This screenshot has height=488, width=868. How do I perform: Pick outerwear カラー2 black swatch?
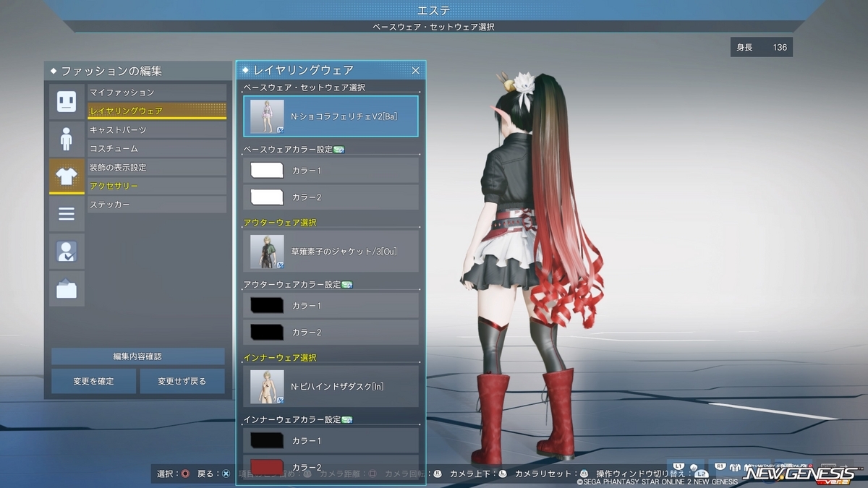click(267, 332)
